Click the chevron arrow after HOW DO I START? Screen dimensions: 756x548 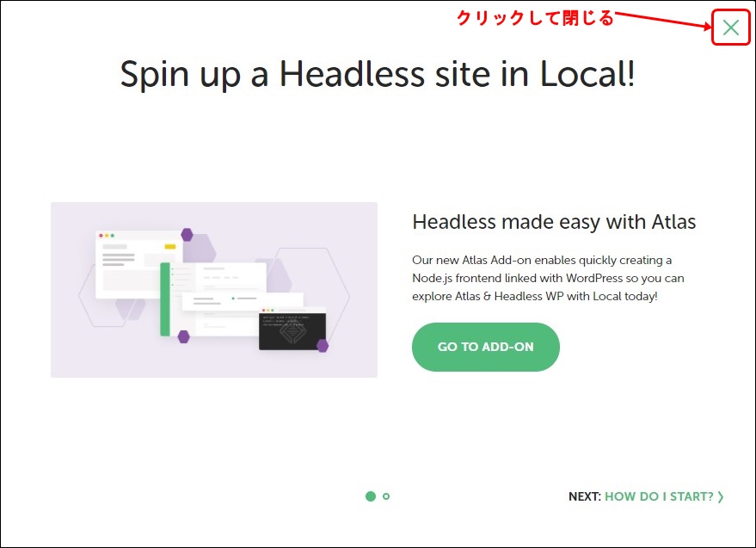click(721, 497)
